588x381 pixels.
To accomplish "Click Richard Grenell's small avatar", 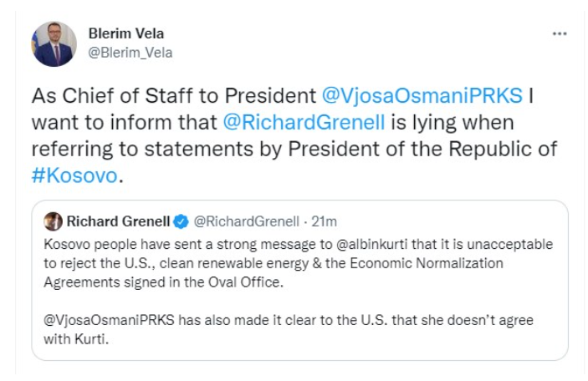I will 53,221.
